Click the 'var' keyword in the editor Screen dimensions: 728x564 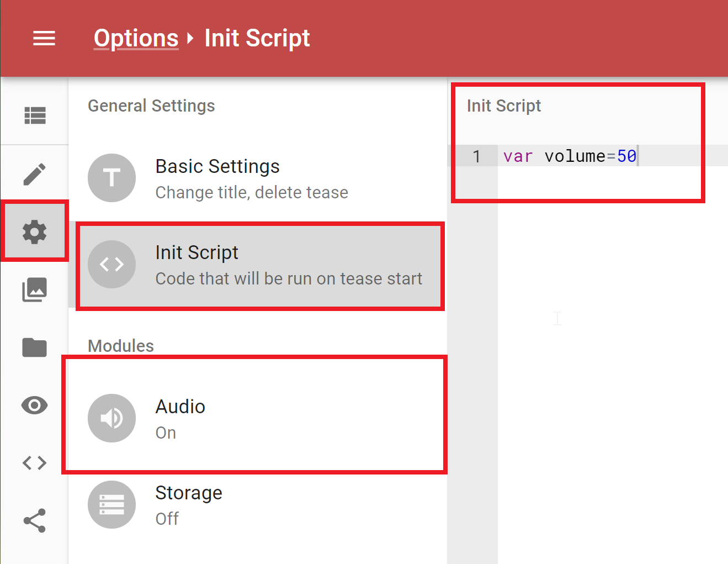518,156
